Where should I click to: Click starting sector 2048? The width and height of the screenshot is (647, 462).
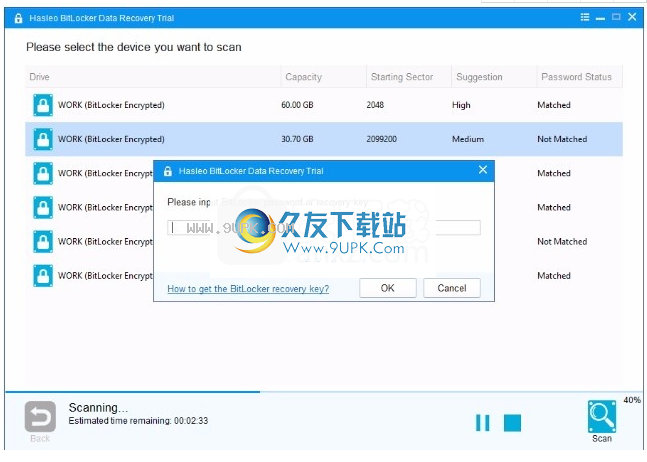pos(375,105)
